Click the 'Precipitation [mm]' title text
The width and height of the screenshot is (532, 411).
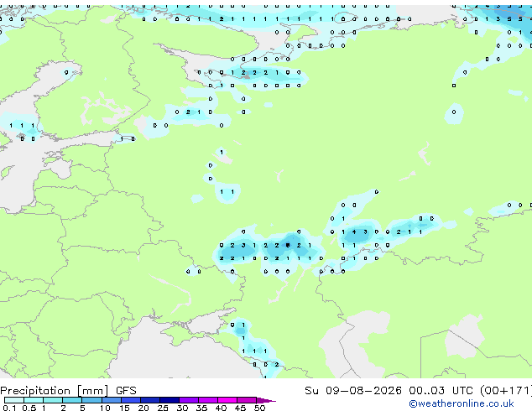click(x=55, y=391)
